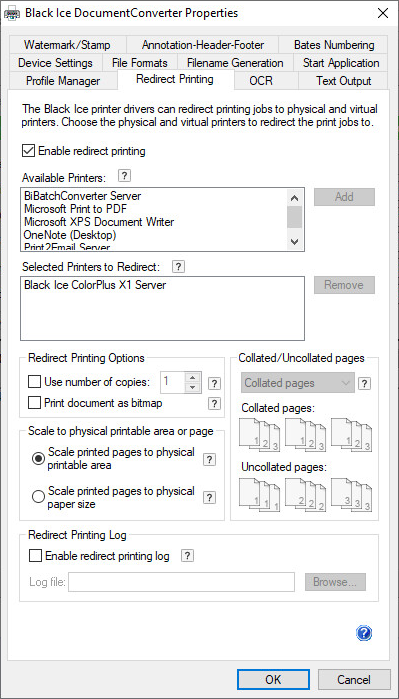
Task: Expand the Collated pages dropdown
Action: click(x=298, y=383)
